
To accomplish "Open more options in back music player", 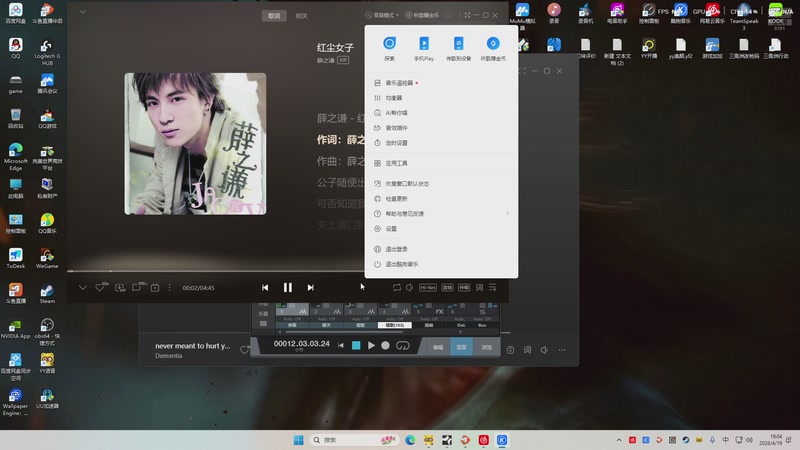I will (x=562, y=350).
